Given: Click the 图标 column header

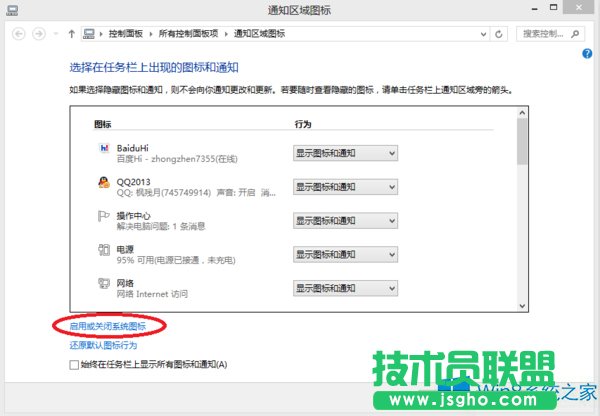Looking at the screenshot, I should coord(103,124).
